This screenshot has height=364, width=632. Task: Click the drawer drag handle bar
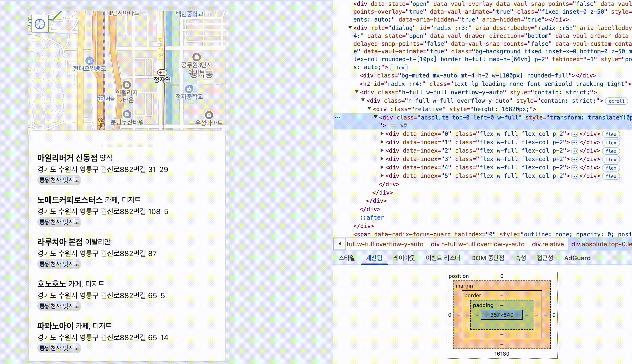[127, 145]
